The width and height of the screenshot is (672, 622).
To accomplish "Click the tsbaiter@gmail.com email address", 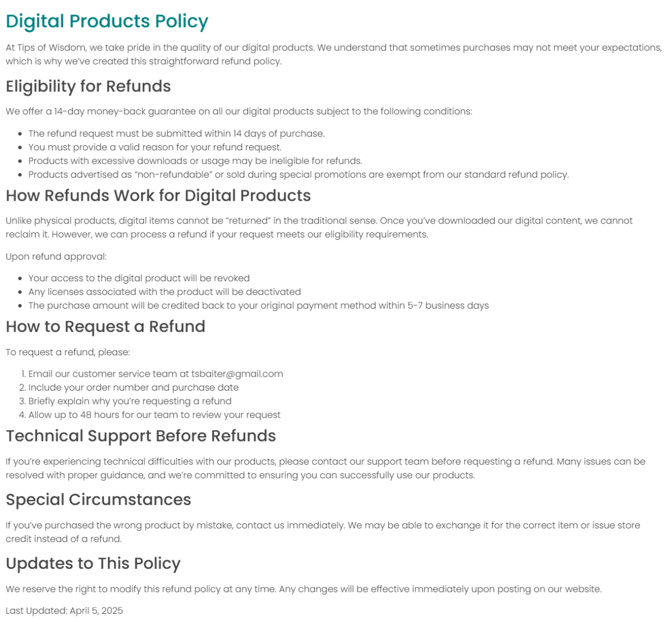I will tap(237, 374).
